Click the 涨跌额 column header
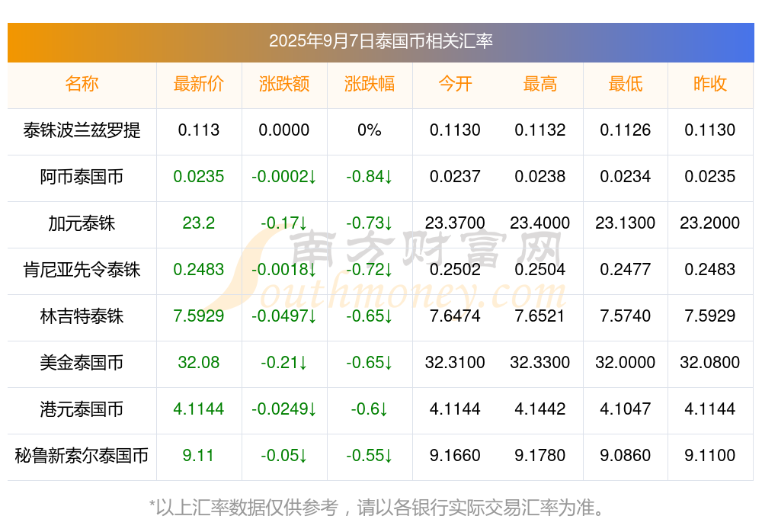Screen dimensions: 762x532 (x=284, y=84)
